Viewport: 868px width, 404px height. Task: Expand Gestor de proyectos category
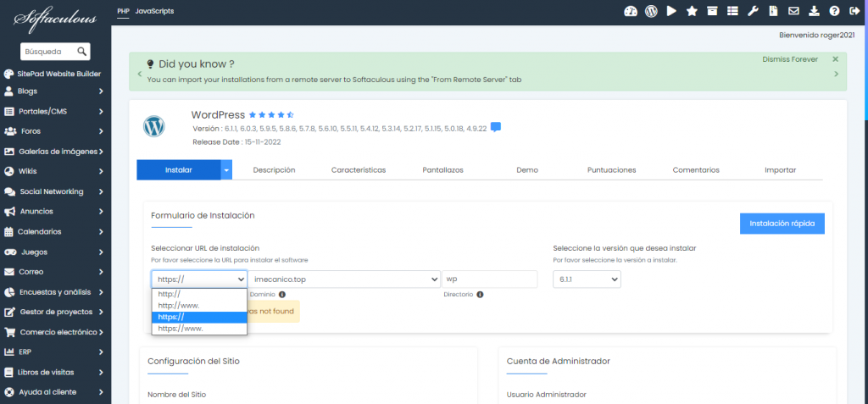[55, 312]
